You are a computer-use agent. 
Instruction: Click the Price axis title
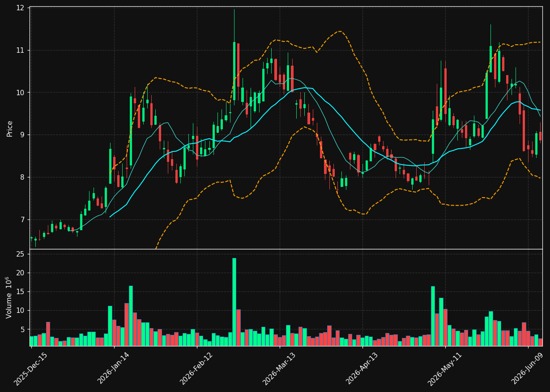pyautogui.click(x=10, y=128)
